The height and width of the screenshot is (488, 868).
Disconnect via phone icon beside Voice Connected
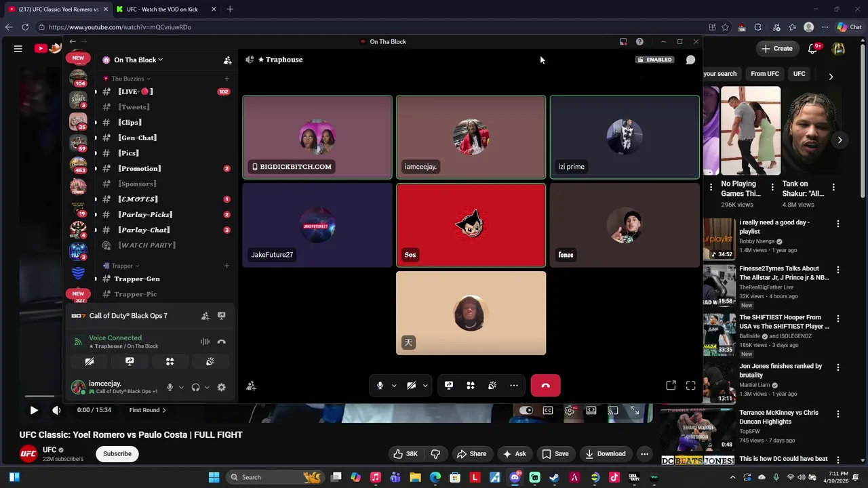tap(221, 342)
